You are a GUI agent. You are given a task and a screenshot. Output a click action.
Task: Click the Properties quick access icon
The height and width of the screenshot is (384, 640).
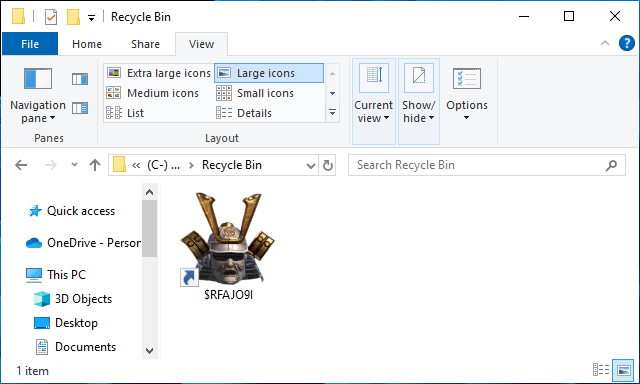pyautogui.click(x=51, y=17)
